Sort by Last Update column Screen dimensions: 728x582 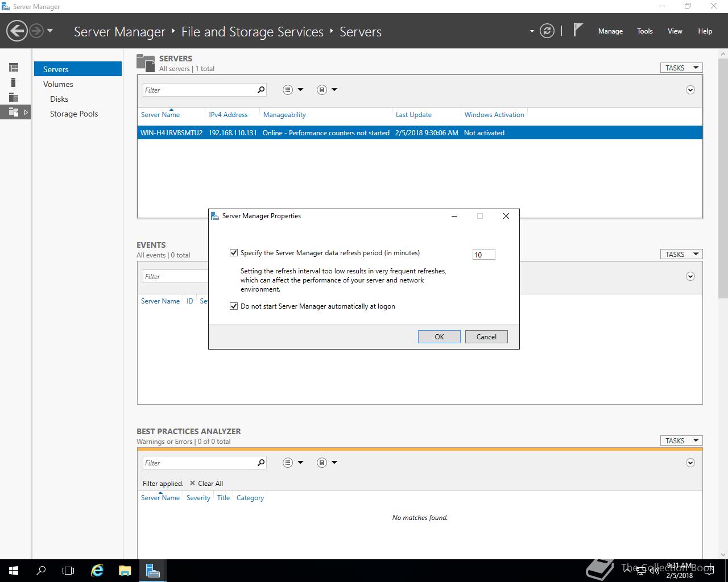(x=413, y=115)
